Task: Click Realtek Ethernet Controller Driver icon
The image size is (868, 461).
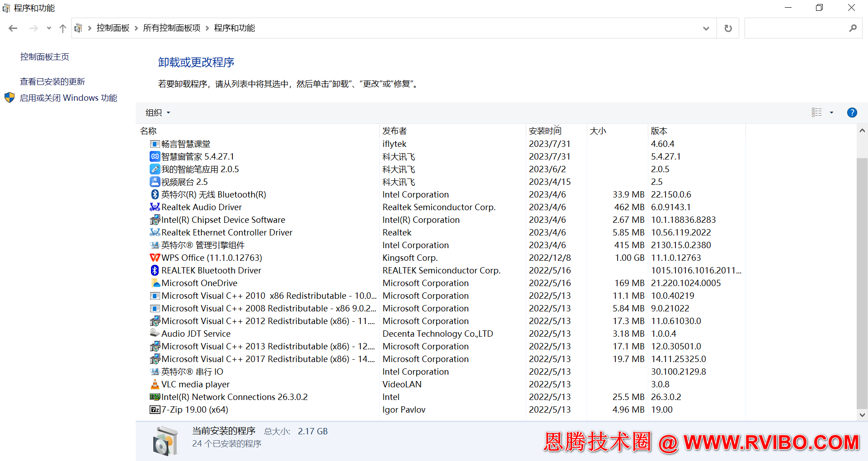Action: click(x=155, y=232)
